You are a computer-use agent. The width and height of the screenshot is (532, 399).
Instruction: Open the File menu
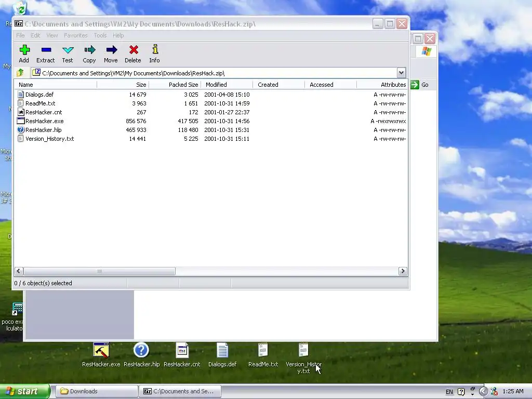coord(20,35)
